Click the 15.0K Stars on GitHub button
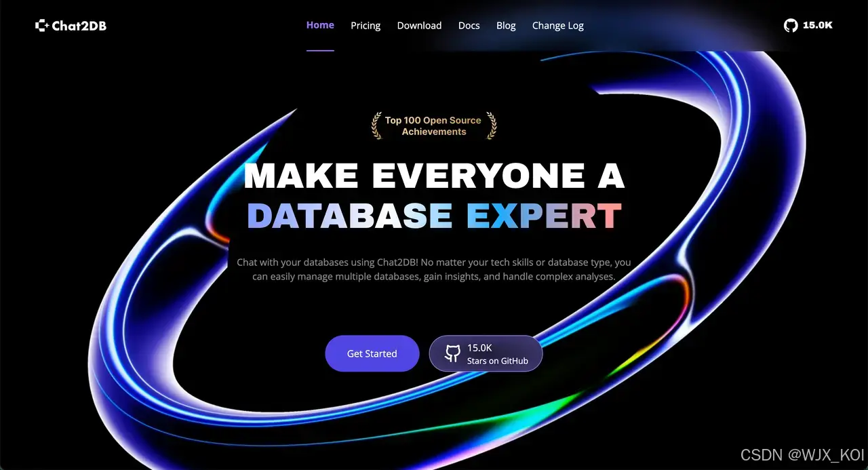868x470 pixels. (x=486, y=353)
